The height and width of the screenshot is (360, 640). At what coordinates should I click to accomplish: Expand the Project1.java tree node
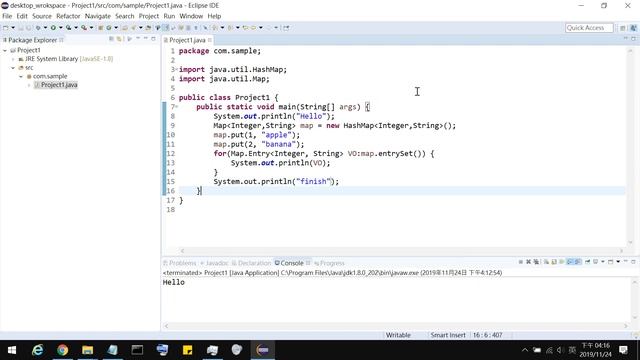(x=29, y=85)
